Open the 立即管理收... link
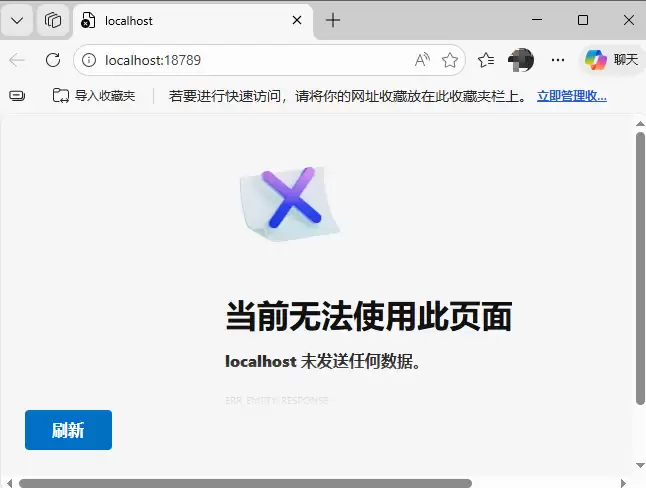Image resolution: width=646 pixels, height=488 pixels. pyautogui.click(x=571, y=96)
